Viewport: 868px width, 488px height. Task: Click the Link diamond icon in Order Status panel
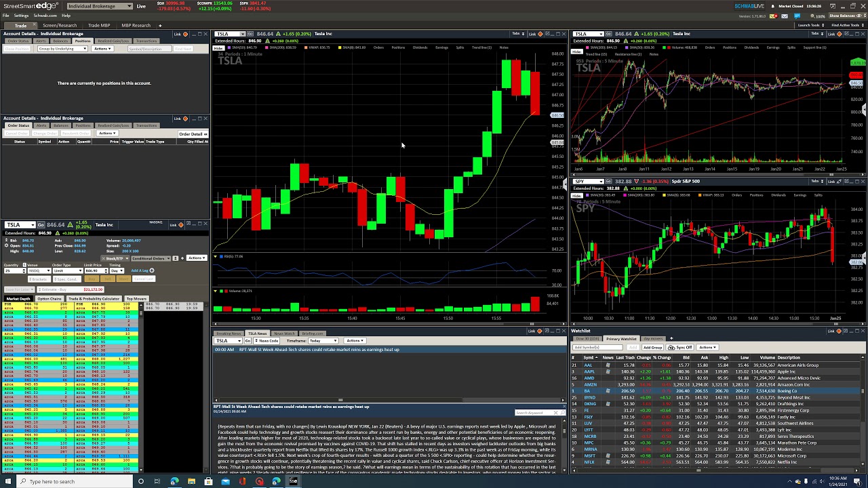tap(185, 119)
